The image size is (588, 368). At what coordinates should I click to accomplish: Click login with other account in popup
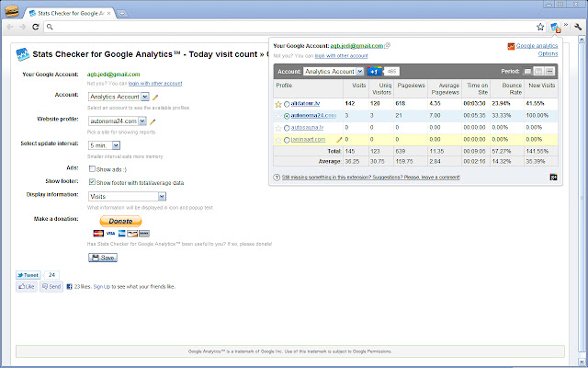(341, 55)
